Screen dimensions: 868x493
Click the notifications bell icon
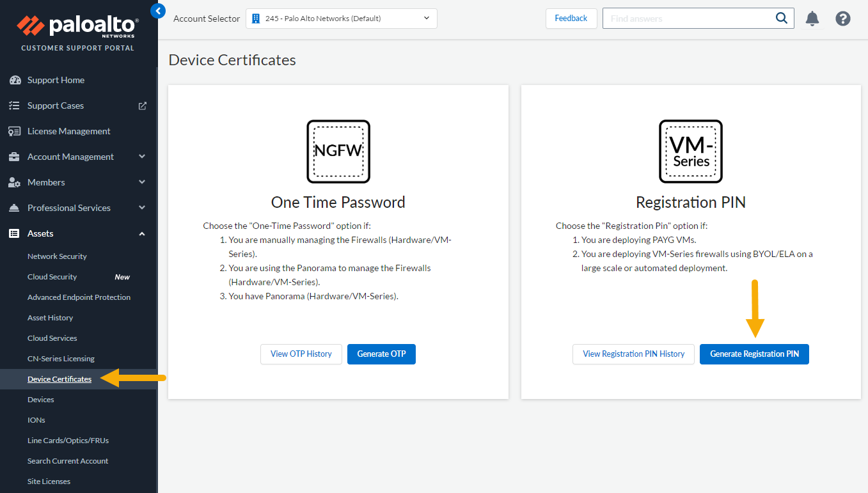click(812, 19)
